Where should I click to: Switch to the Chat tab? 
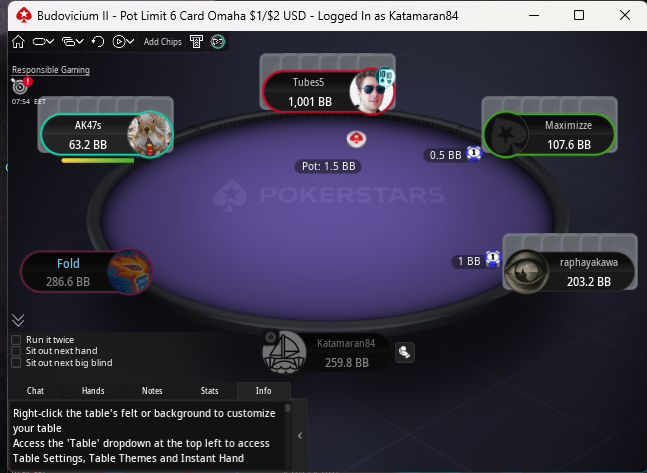pos(35,391)
